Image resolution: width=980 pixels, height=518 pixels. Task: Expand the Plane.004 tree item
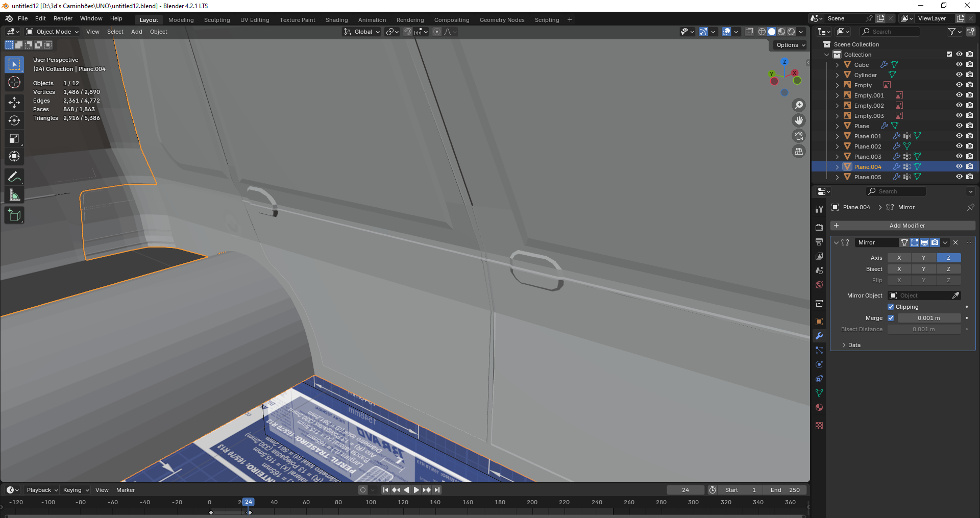coord(837,167)
